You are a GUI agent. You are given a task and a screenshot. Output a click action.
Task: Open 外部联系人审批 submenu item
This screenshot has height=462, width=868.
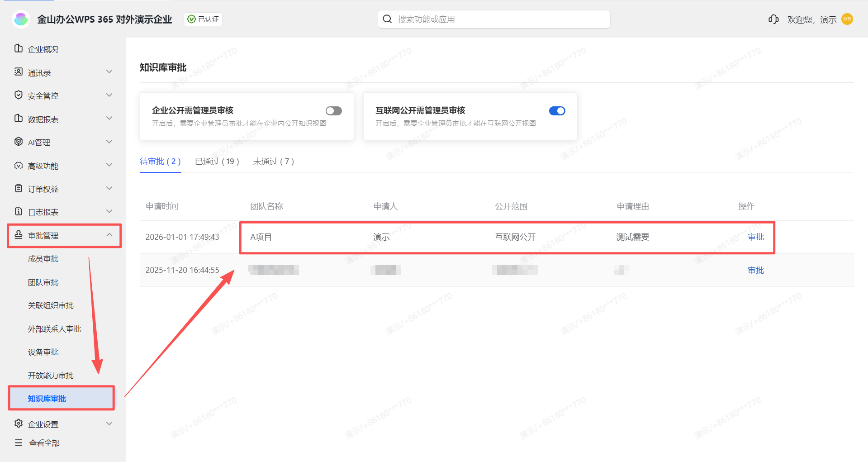(55, 329)
